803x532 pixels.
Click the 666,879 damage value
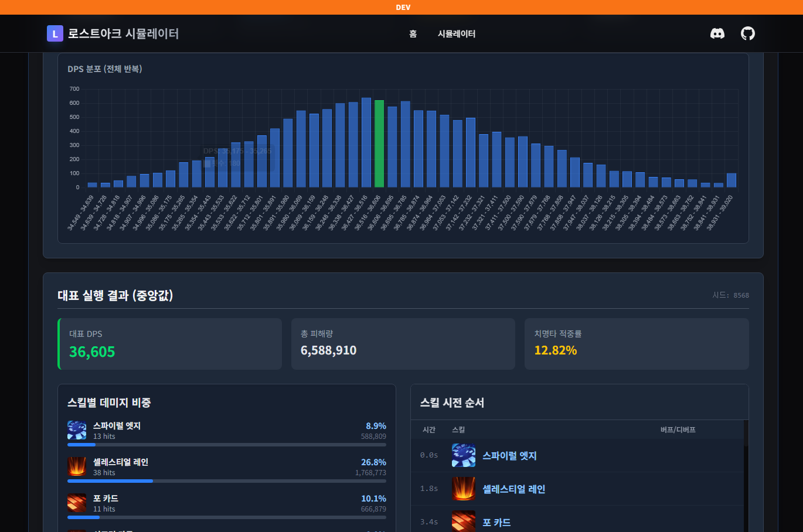point(373,509)
